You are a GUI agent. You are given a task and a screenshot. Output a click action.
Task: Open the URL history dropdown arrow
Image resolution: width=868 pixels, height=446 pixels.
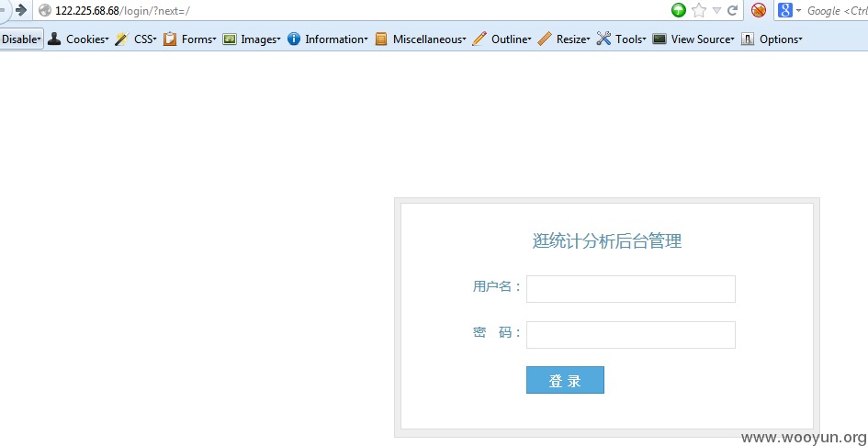click(716, 10)
